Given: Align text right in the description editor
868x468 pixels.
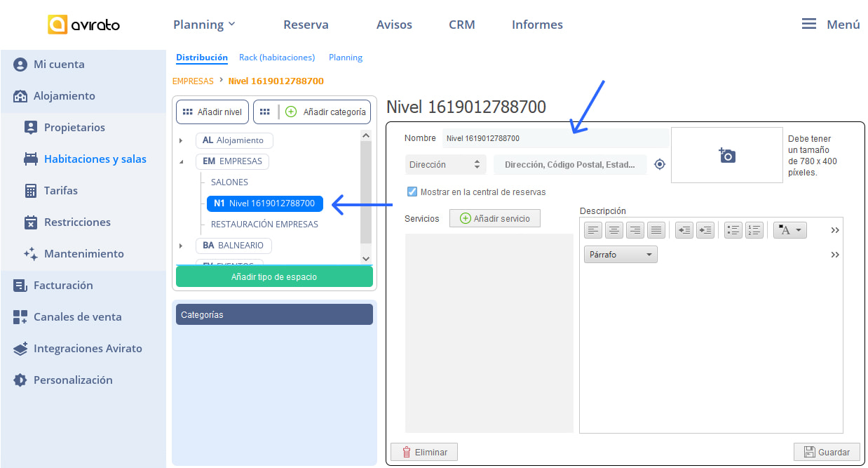Looking at the screenshot, I should coord(635,230).
